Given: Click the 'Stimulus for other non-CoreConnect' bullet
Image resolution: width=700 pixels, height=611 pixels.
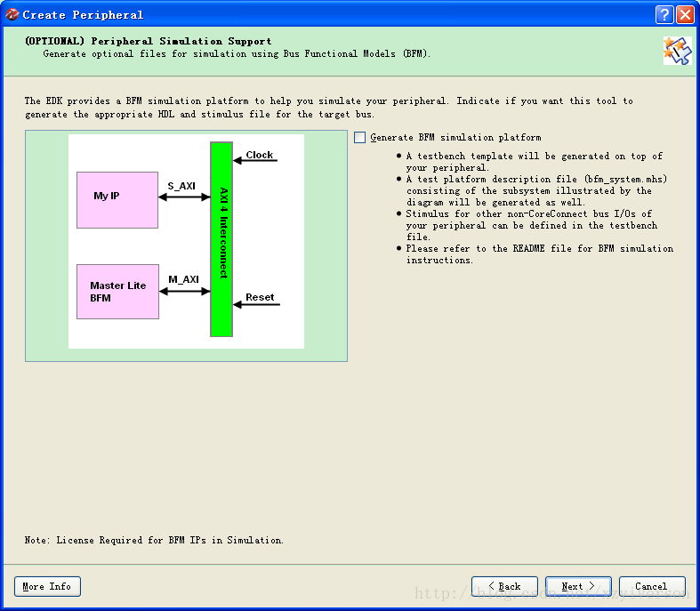Looking at the screenshot, I should [531, 225].
